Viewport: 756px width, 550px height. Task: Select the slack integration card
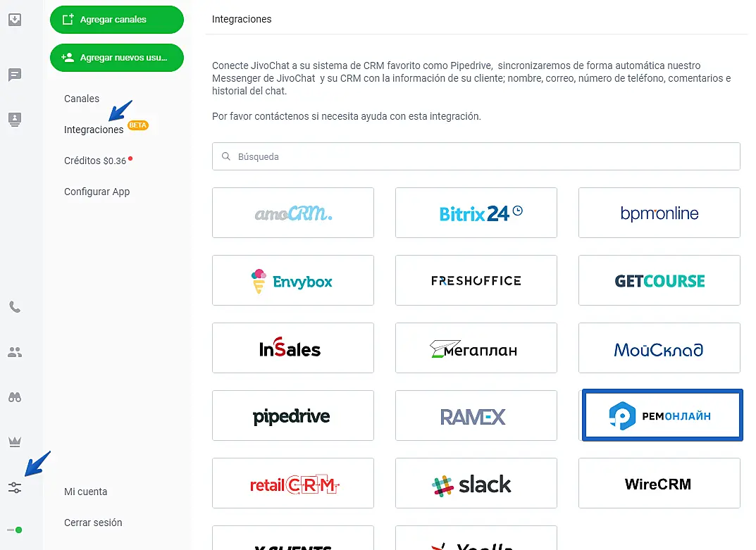tap(476, 482)
